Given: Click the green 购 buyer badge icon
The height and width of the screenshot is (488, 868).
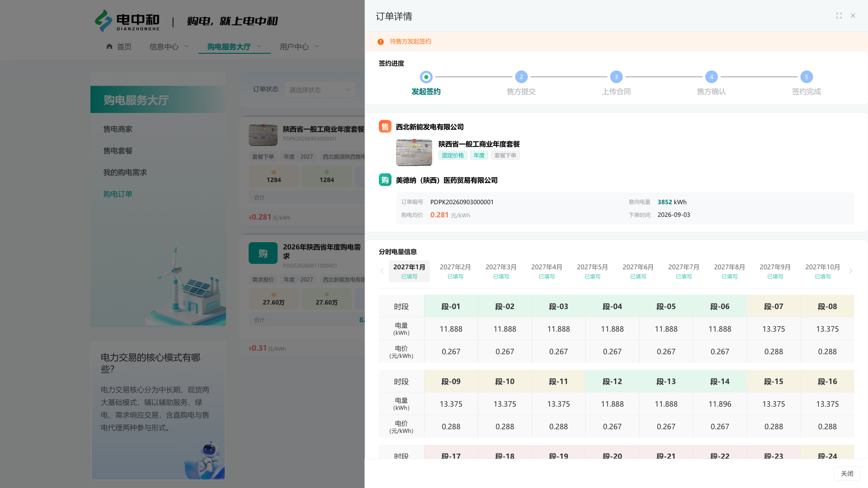Looking at the screenshot, I should (385, 180).
